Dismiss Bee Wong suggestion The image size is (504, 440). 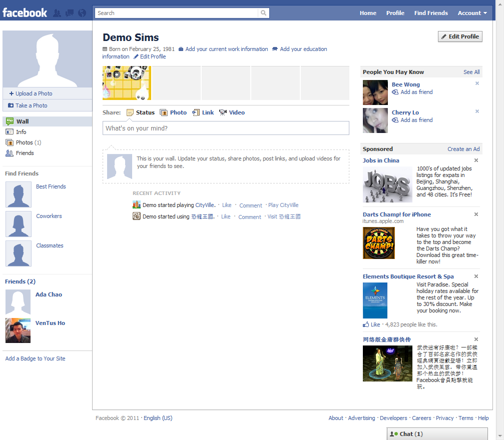click(x=477, y=83)
